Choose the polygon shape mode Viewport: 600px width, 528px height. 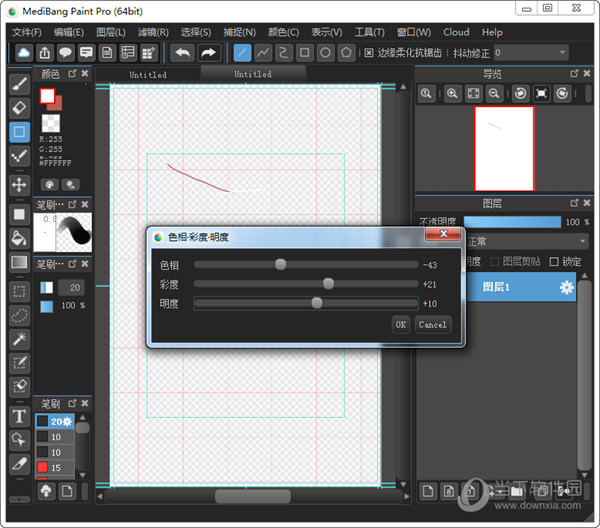click(346, 53)
